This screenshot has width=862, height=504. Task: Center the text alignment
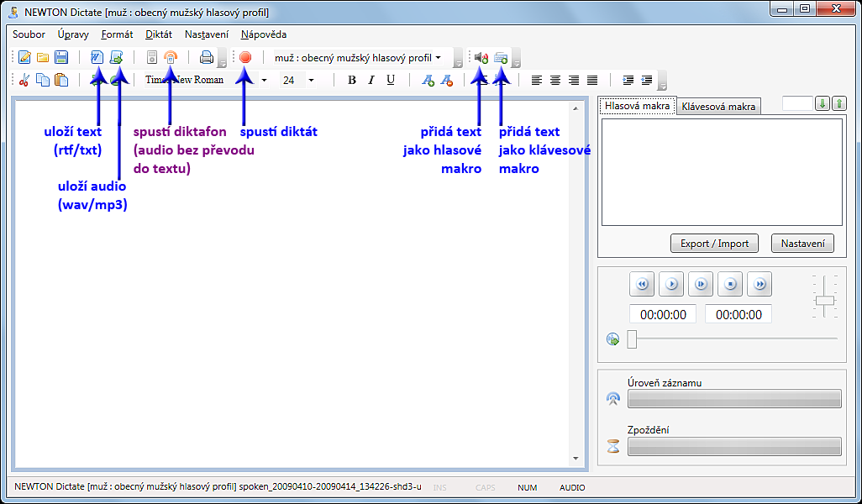pyautogui.click(x=555, y=81)
